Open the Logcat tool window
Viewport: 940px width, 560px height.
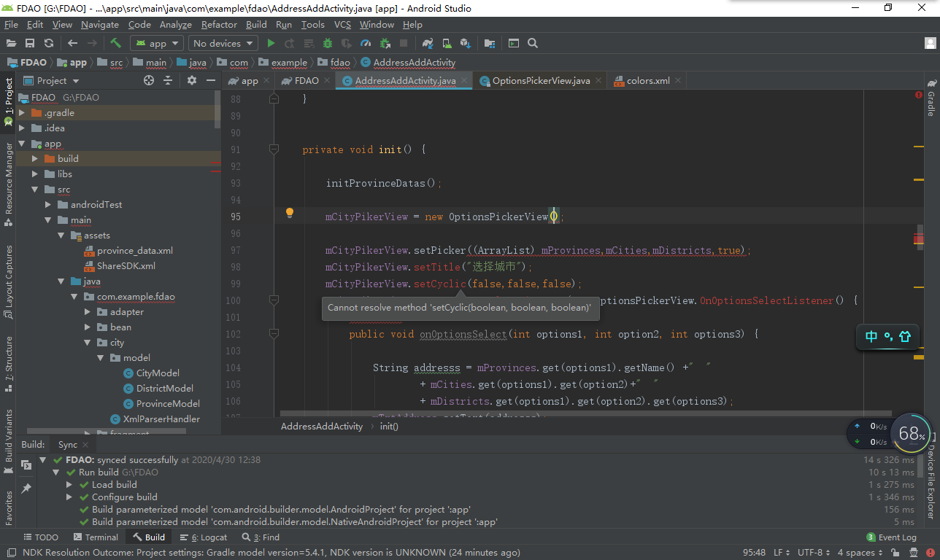click(x=204, y=537)
